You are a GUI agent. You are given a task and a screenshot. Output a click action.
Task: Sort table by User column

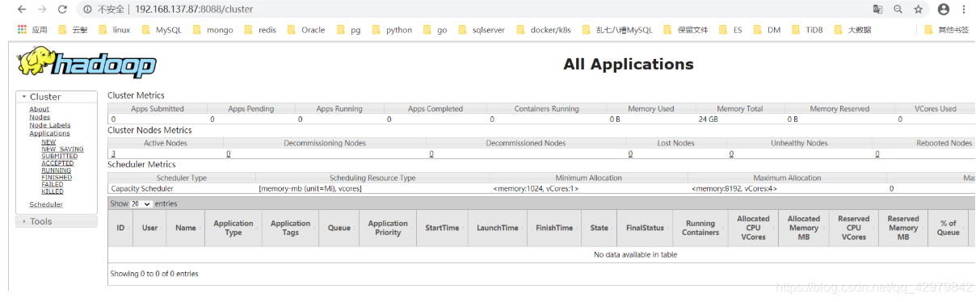149,228
